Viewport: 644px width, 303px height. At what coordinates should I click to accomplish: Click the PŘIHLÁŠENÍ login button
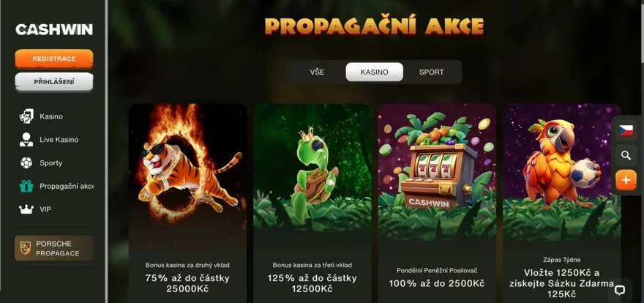(54, 82)
